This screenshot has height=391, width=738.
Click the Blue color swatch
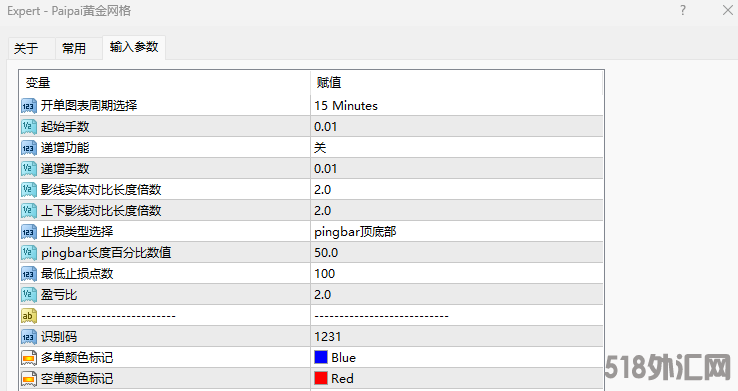[321, 357]
